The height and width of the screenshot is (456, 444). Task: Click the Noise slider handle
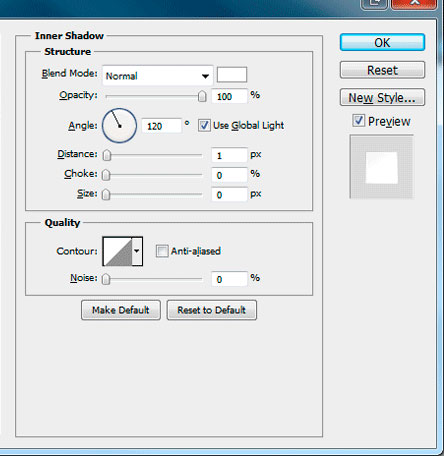click(x=106, y=279)
